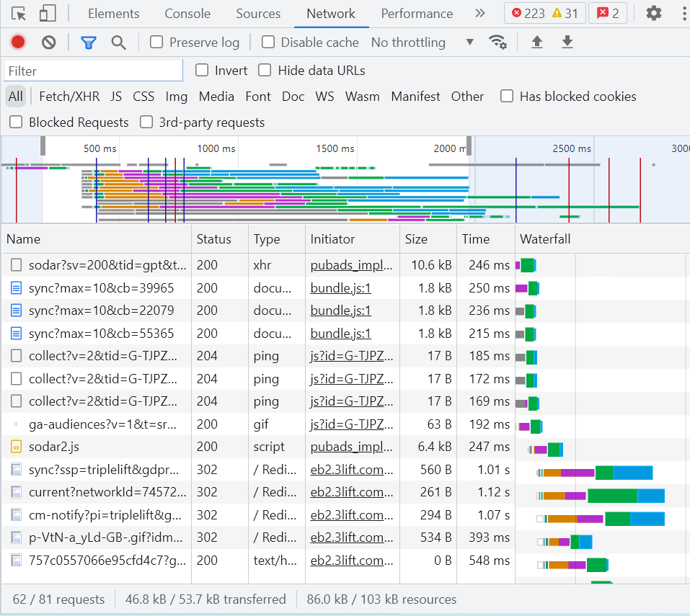Open the bundle.js:1 initiator link

click(340, 287)
